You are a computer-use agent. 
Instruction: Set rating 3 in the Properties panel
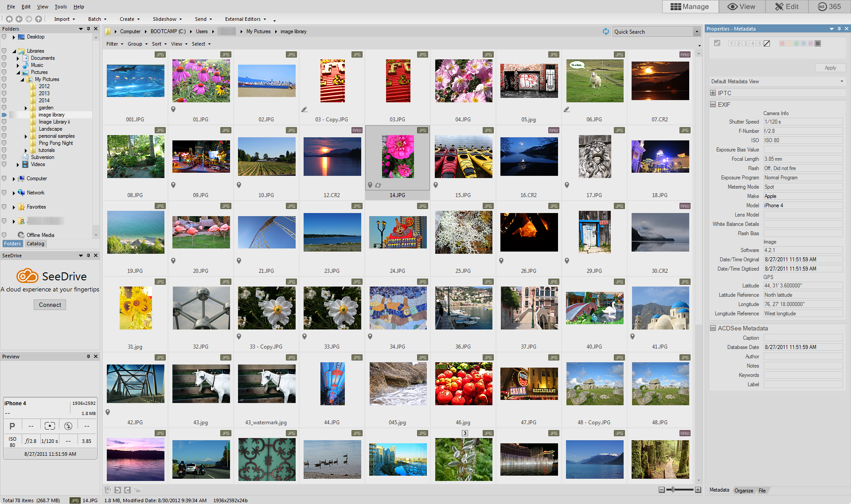point(746,43)
